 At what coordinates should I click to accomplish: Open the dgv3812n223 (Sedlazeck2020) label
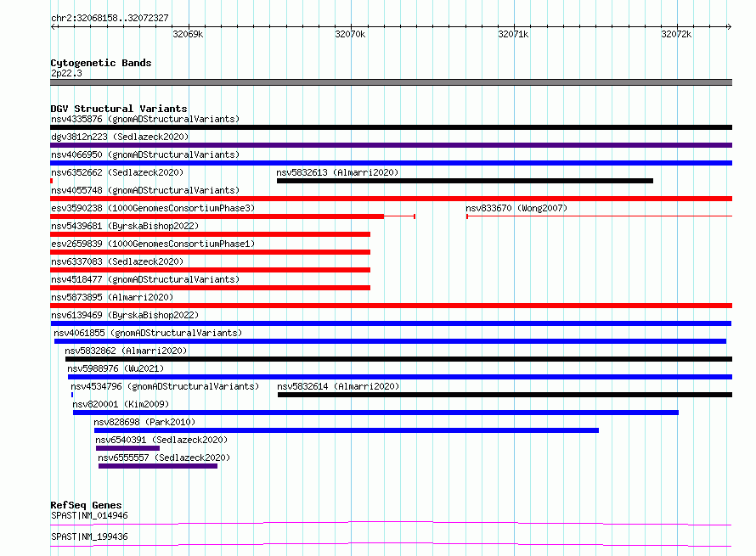pos(120,137)
